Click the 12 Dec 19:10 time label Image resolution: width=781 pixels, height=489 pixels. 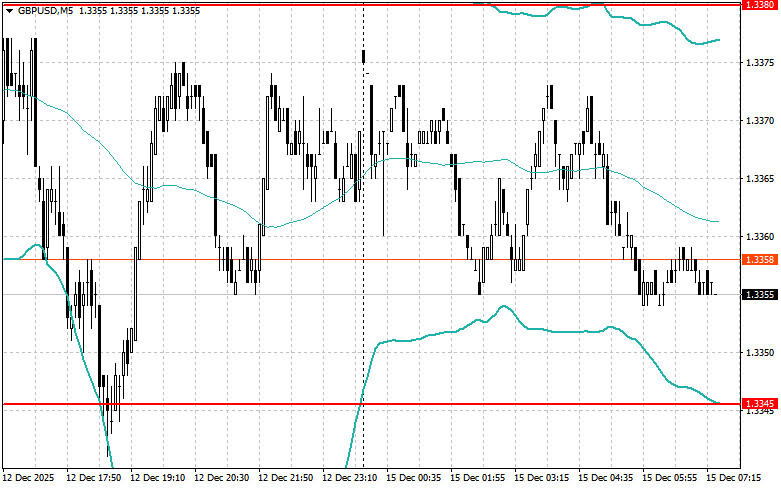(x=157, y=478)
